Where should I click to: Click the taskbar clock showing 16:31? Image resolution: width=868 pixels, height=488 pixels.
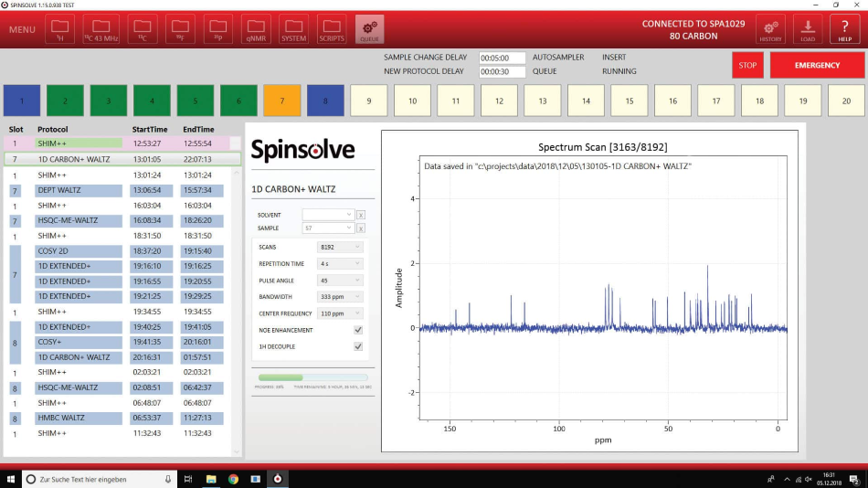click(x=828, y=479)
